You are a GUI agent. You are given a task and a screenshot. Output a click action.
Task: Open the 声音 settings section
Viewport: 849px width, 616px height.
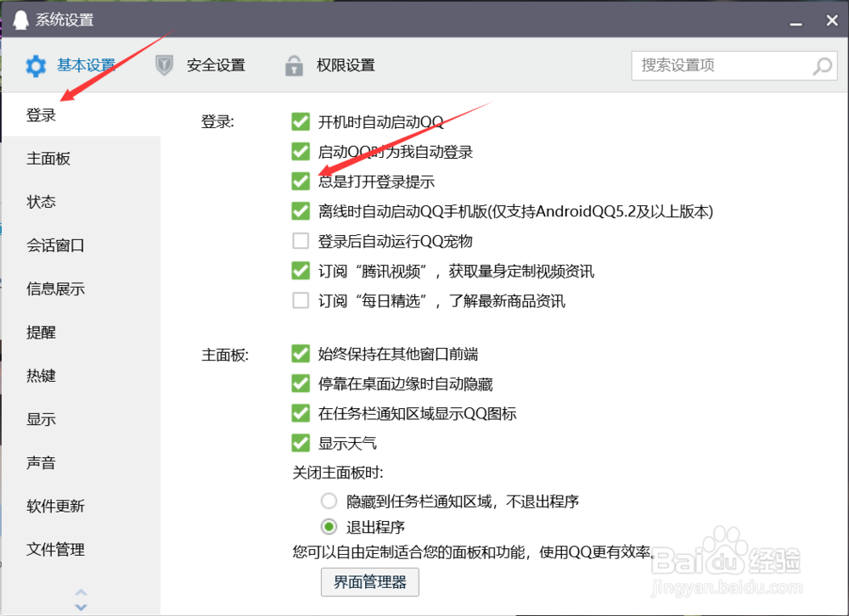tap(42, 462)
